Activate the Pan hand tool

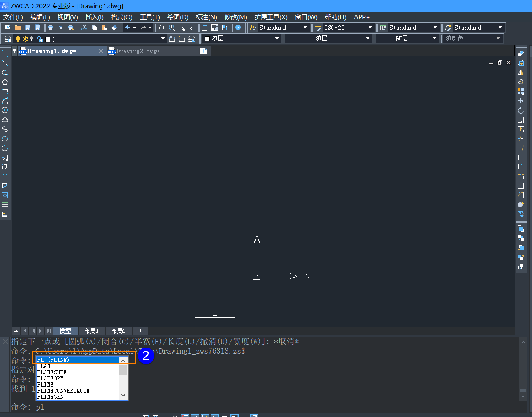162,28
